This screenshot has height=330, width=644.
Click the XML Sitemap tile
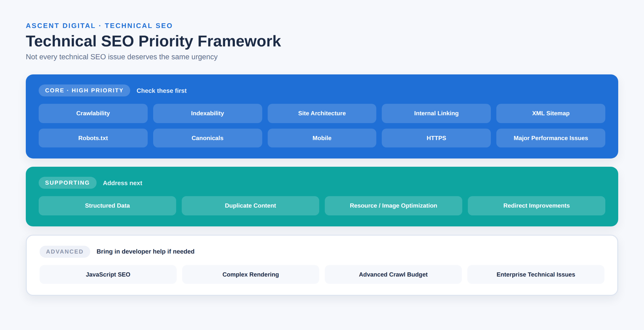[x=551, y=113]
